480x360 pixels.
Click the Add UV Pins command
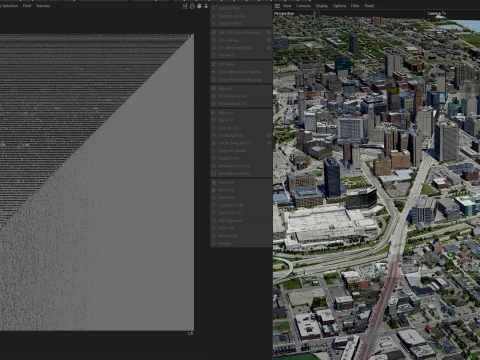[241, 8]
